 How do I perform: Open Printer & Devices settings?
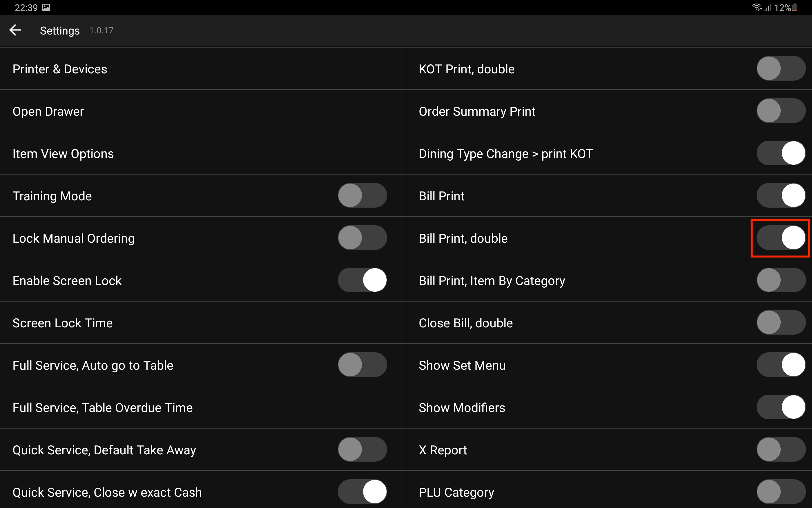(x=60, y=69)
